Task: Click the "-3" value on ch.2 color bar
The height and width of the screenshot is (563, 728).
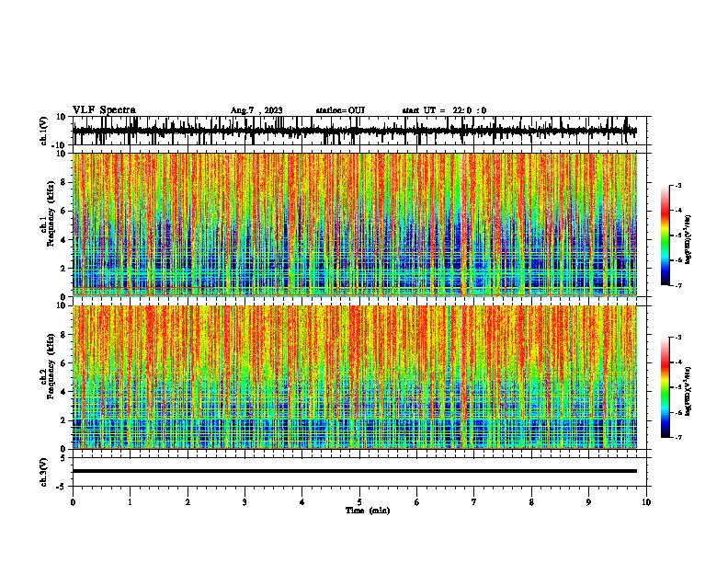Action: [678, 338]
